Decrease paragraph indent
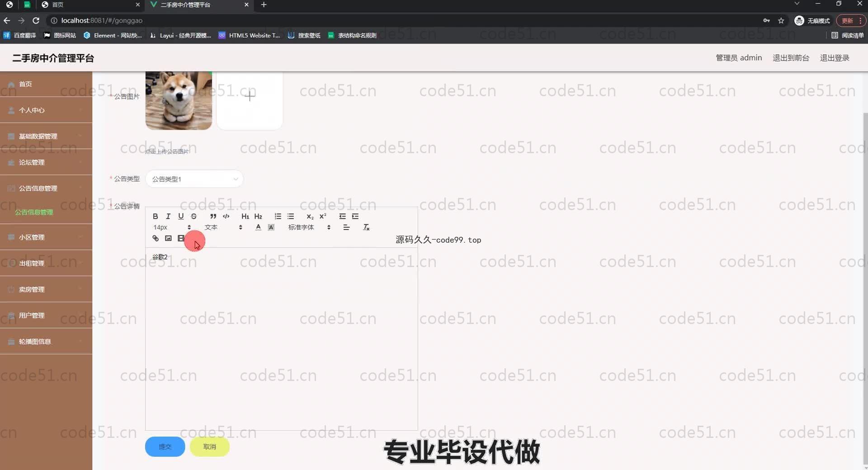Screen dimensions: 868x470 342,216
